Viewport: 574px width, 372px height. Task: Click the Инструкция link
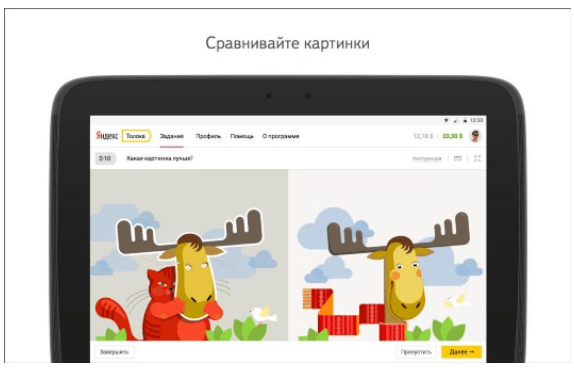tap(426, 159)
